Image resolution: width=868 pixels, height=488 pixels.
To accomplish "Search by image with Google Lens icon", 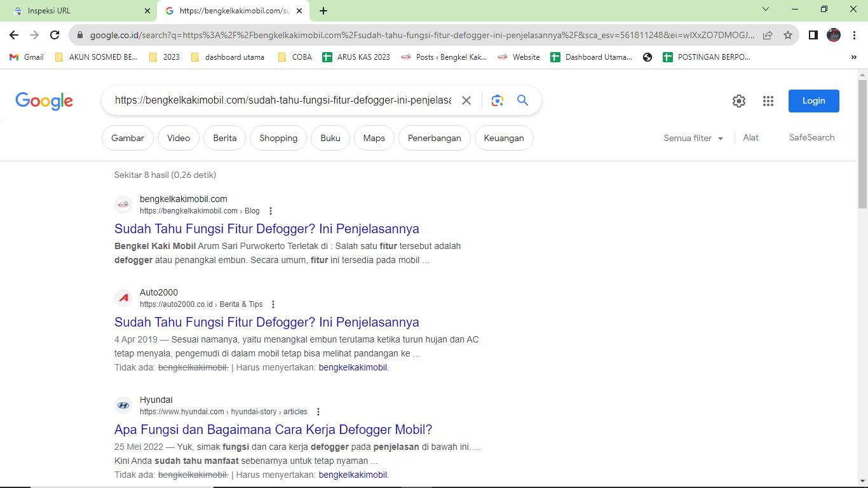I will (498, 100).
